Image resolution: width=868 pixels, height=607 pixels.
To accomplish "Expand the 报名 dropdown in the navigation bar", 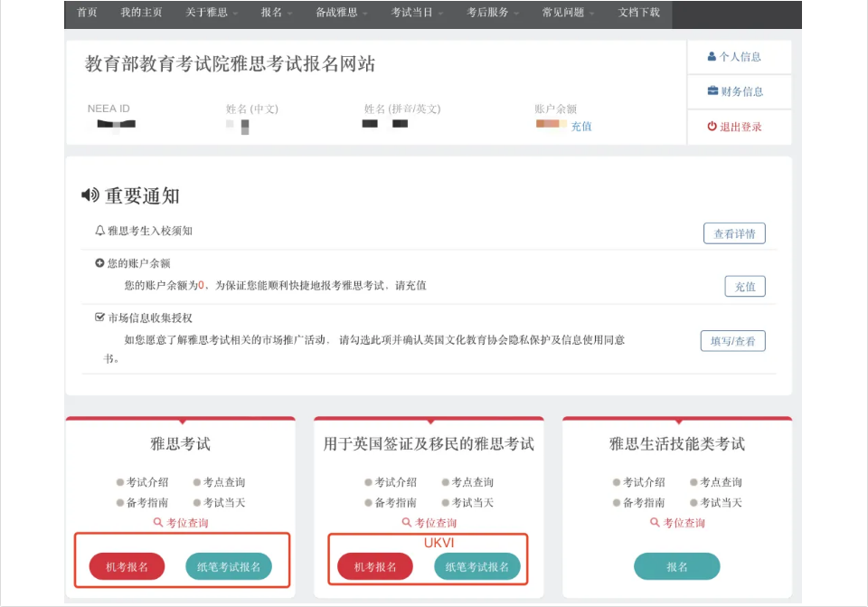I will (277, 12).
